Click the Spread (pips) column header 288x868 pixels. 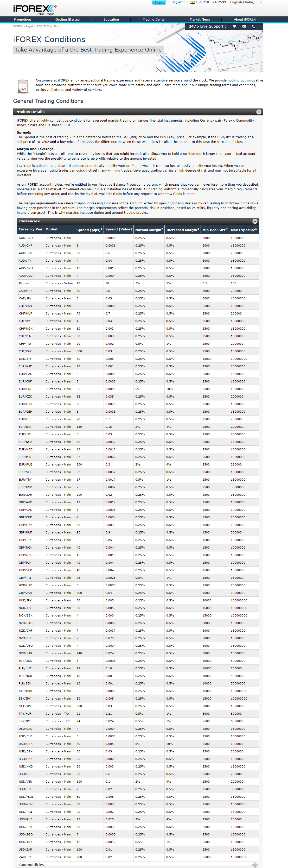(89, 230)
